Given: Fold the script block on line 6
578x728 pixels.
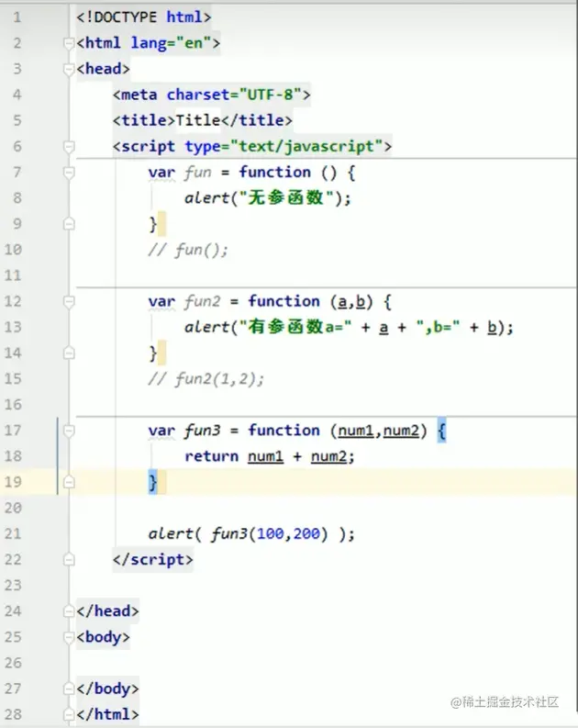Looking at the screenshot, I should click(69, 147).
